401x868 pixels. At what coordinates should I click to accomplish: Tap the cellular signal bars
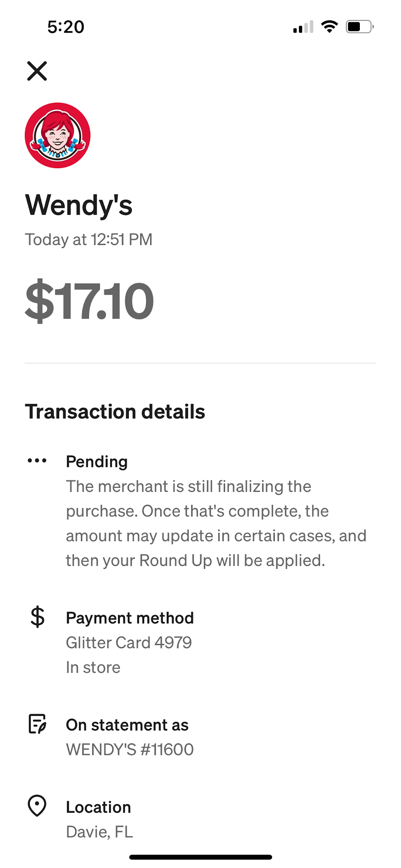pyautogui.click(x=303, y=27)
